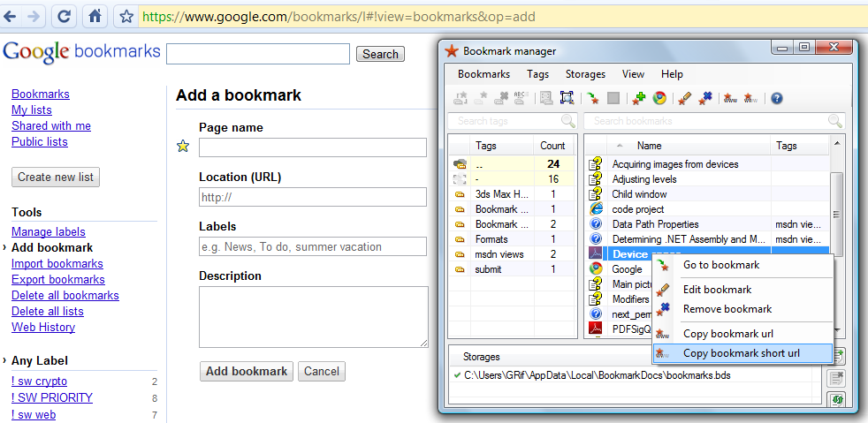The width and height of the screenshot is (868, 423).
Task: Click the rename tag ABC toolbar icon
Action: [x=521, y=98]
